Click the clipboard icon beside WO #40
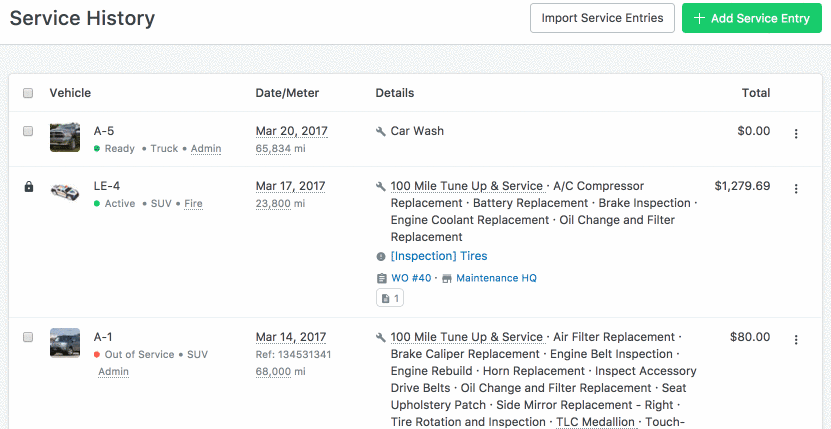 [x=381, y=278]
